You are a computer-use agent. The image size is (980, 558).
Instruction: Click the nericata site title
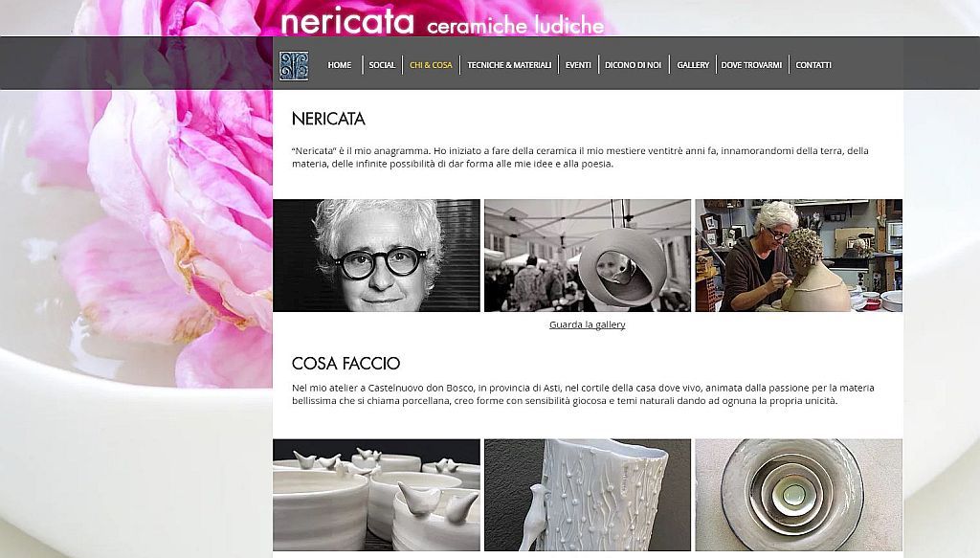point(347,22)
